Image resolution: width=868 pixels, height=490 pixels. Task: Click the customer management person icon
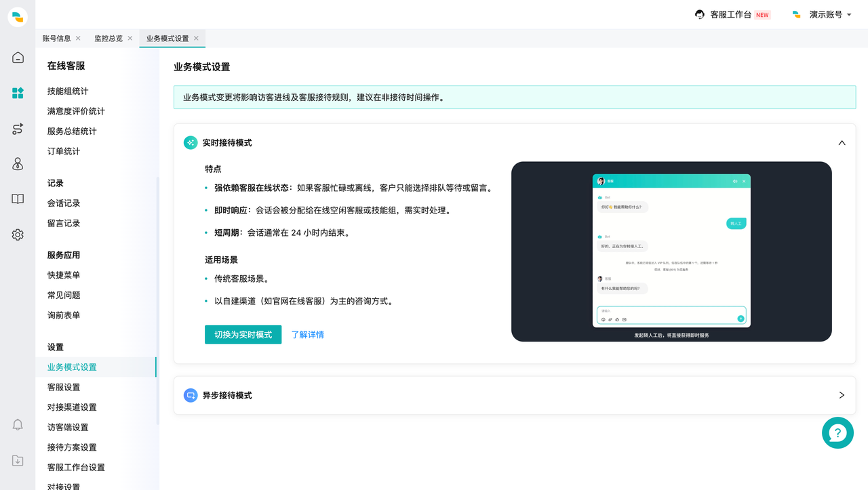point(17,163)
